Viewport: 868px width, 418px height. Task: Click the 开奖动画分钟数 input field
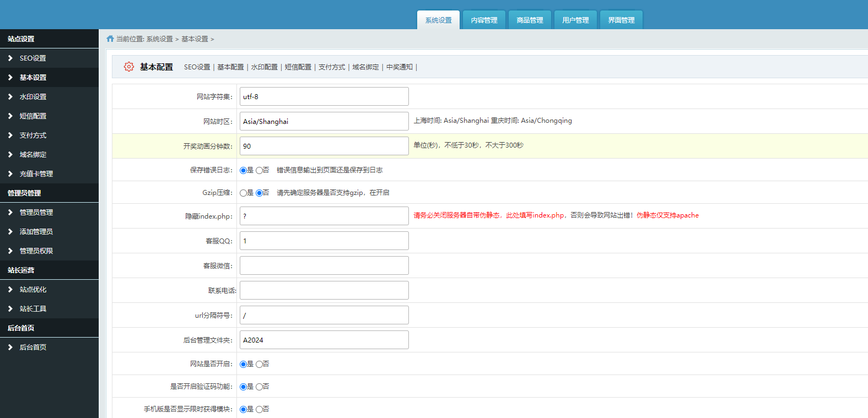point(324,146)
